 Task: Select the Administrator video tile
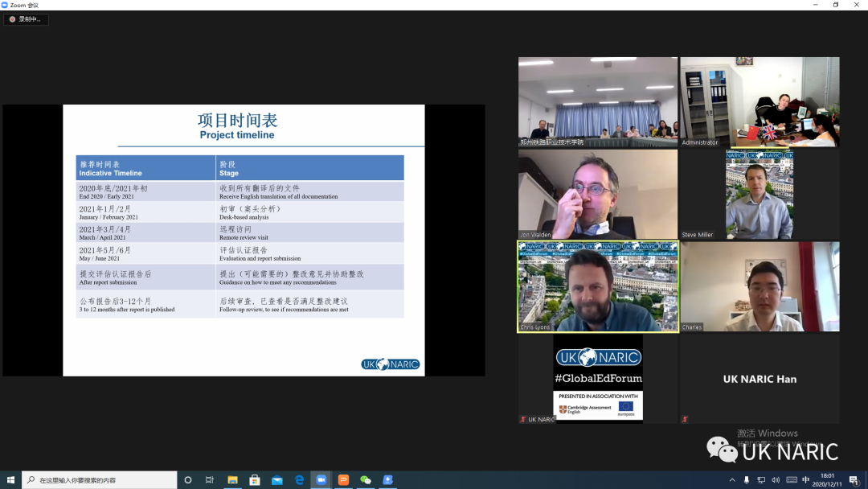pyautogui.click(x=759, y=102)
